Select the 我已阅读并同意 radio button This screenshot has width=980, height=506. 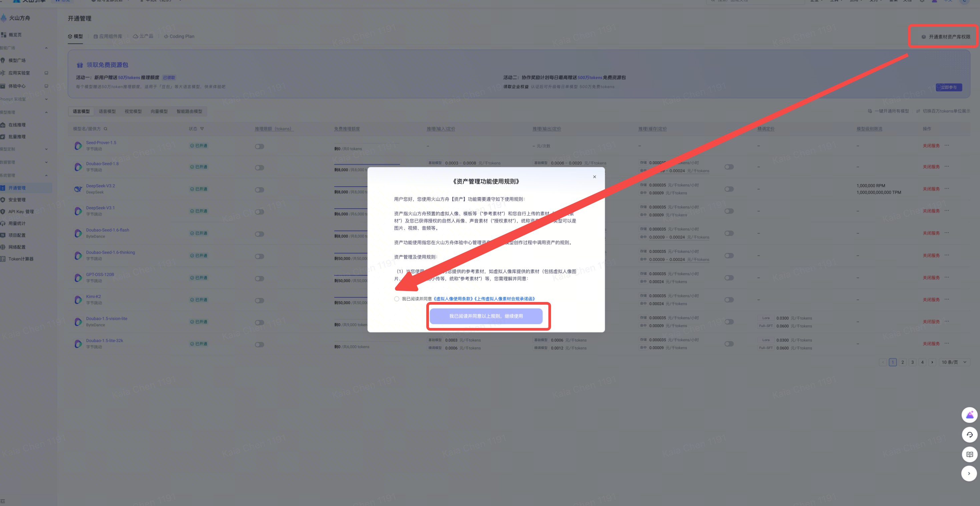[x=397, y=299]
